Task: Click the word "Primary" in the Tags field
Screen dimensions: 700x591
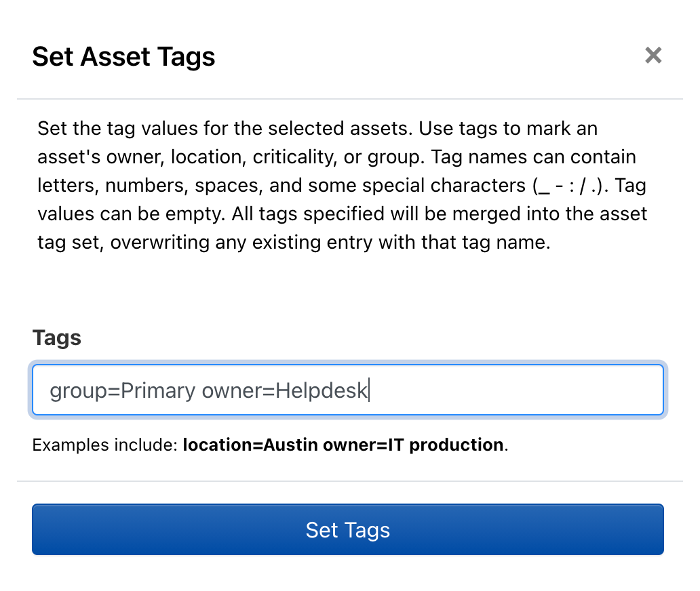Action: (x=158, y=391)
